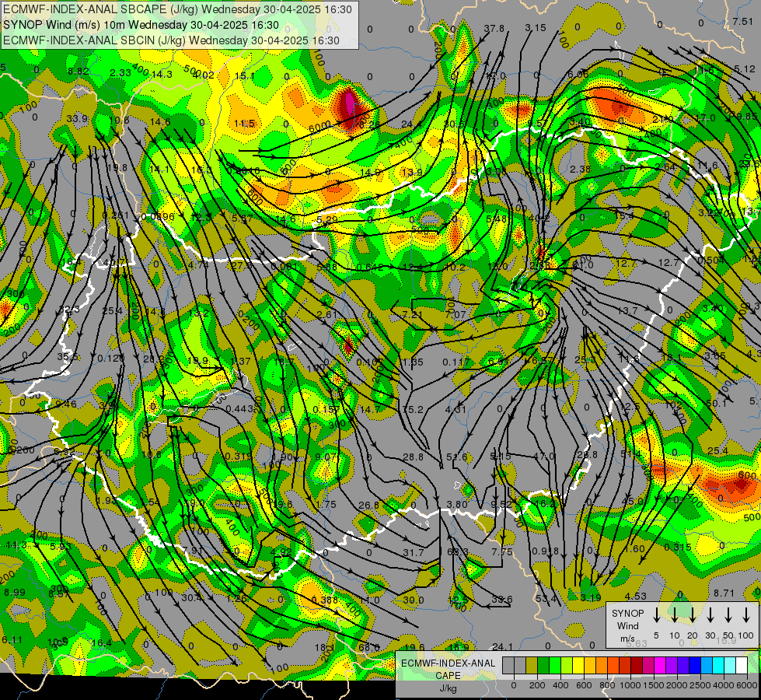Click the legend tick label '2500'
Image resolution: width=761 pixels, height=700 pixels.
700,685
